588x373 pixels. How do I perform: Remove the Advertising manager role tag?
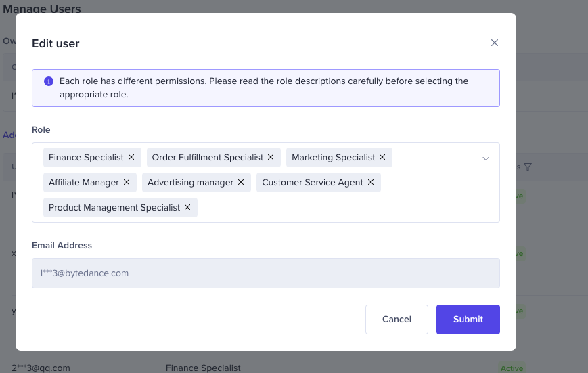pyautogui.click(x=241, y=183)
